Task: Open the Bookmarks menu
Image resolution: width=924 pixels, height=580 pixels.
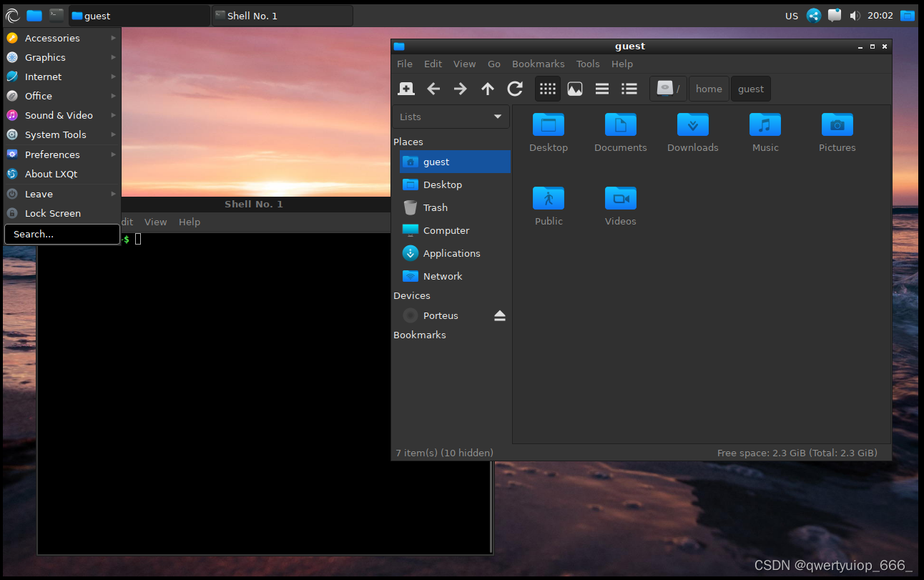Action: (538, 64)
